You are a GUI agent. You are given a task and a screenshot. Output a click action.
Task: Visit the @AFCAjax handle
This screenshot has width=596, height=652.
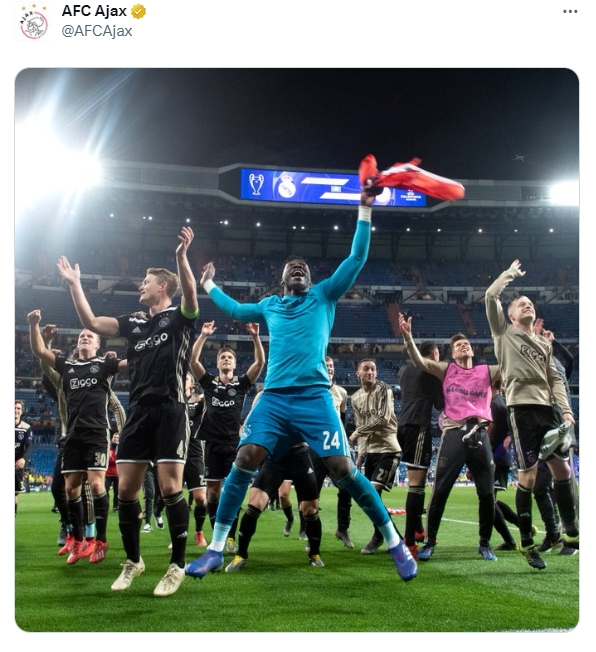[x=97, y=31]
